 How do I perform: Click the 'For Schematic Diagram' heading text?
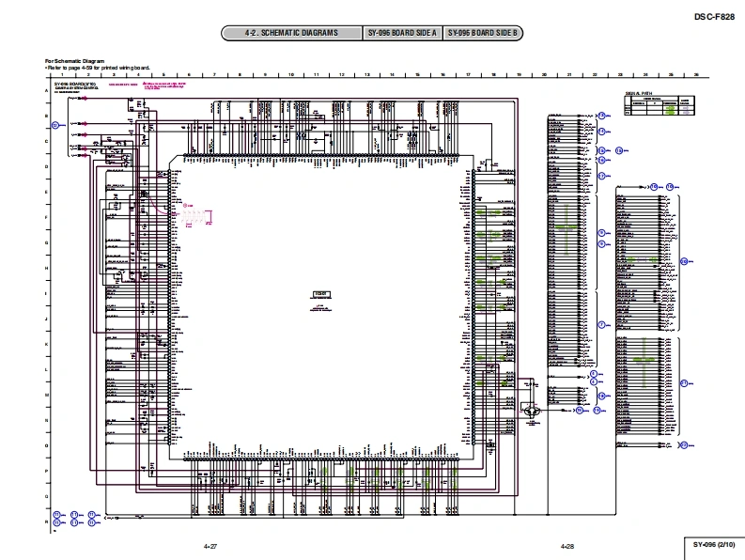coord(74,61)
